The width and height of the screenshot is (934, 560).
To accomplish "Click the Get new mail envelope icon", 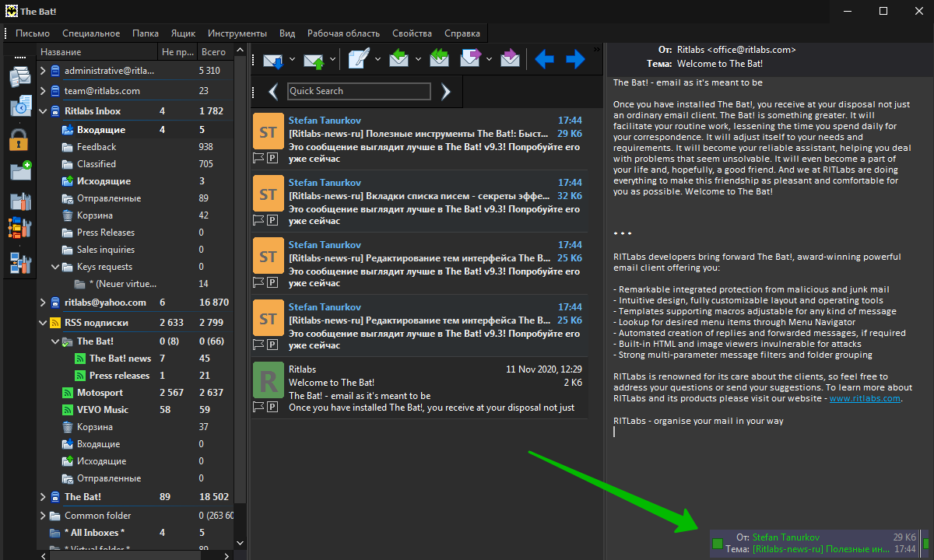I will click(x=273, y=60).
